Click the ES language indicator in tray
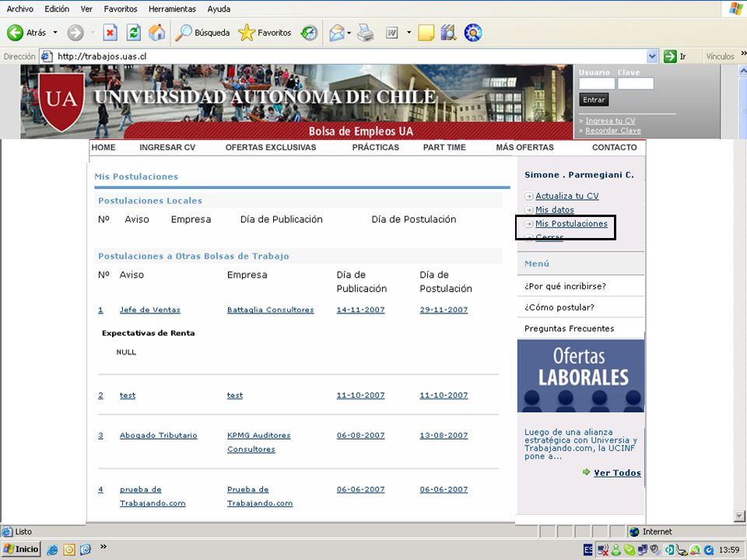The height and width of the screenshot is (560, 747). click(x=588, y=550)
